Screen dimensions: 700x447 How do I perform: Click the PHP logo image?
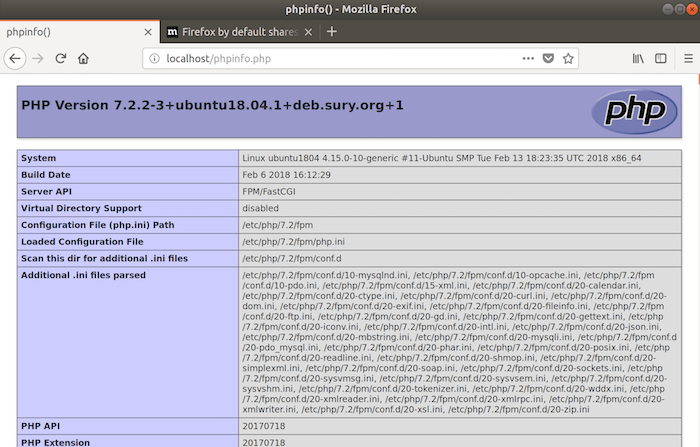click(x=634, y=112)
